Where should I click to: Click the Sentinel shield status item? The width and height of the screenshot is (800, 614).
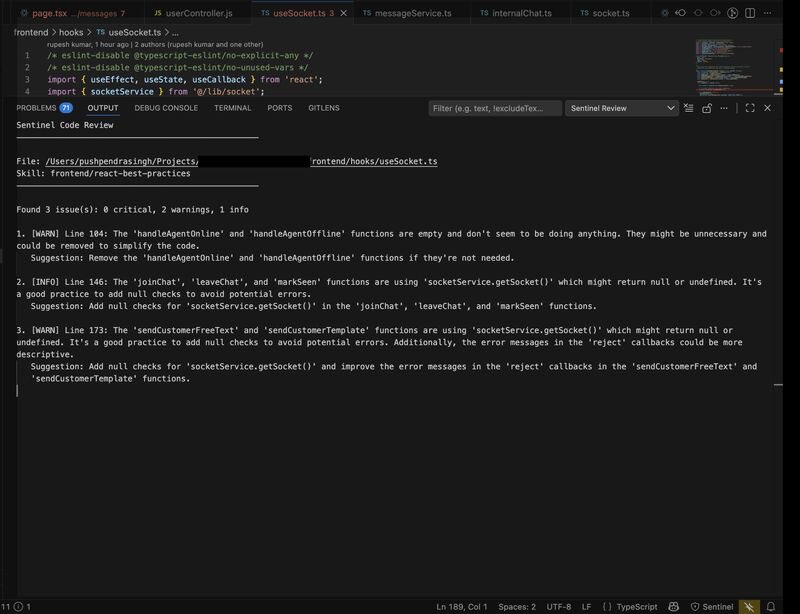click(x=712, y=606)
